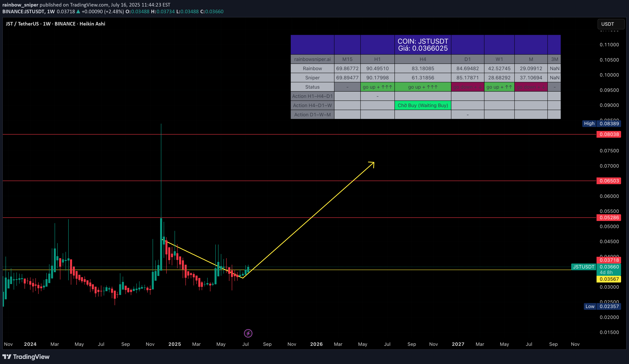Click the 3M column header
Image resolution: width=629 pixels, height=364 pixels.
[554, 59]
